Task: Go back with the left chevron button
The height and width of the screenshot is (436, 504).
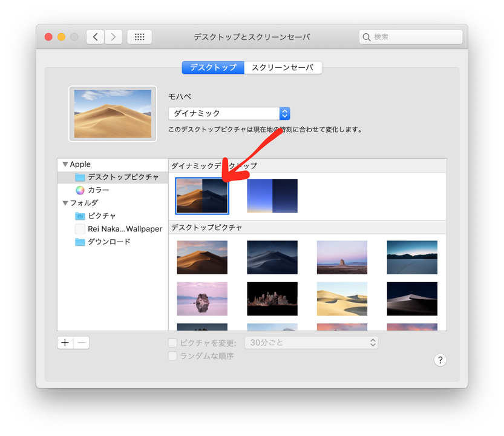Action: coord(95,37)
